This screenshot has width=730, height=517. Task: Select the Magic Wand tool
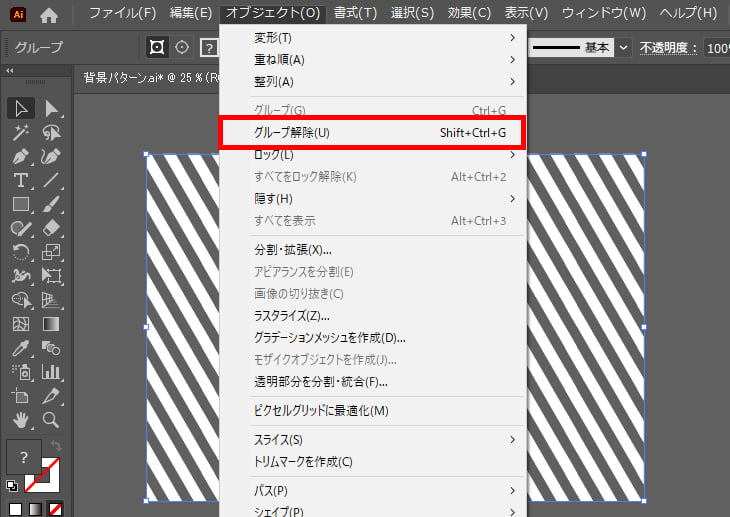pyautogui.click(x=21, y=133)
